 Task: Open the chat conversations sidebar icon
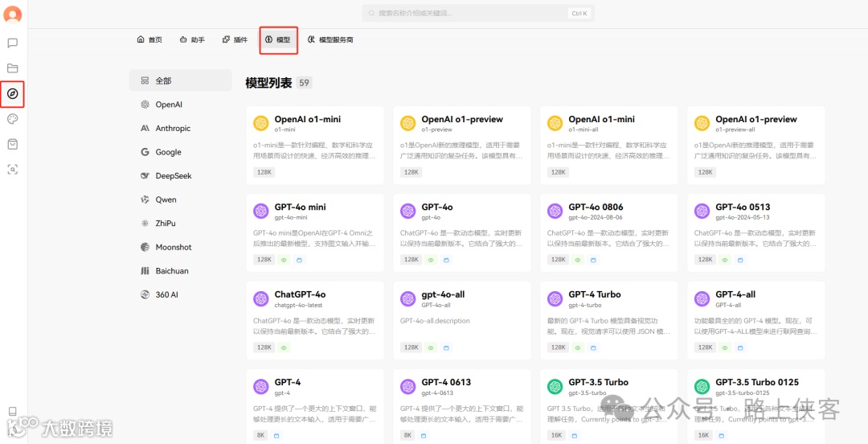[x=13, y=43]
